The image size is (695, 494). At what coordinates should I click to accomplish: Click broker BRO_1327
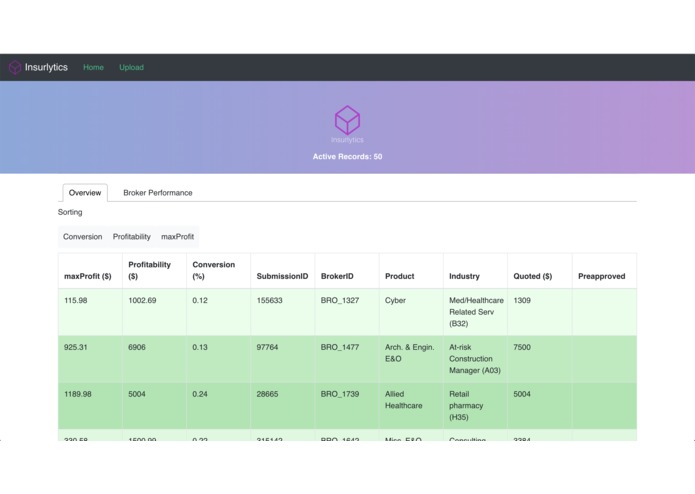pos(340,300)
